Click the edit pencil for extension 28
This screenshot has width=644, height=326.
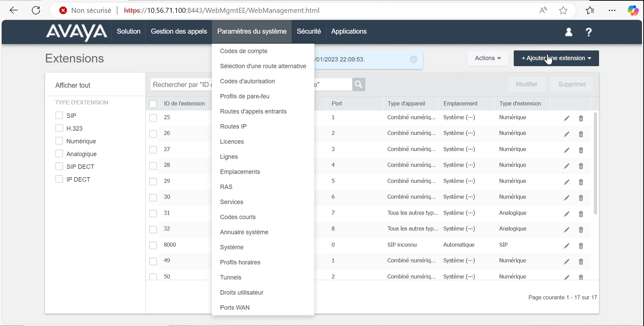pyautogui.click(x=567, y=166)
